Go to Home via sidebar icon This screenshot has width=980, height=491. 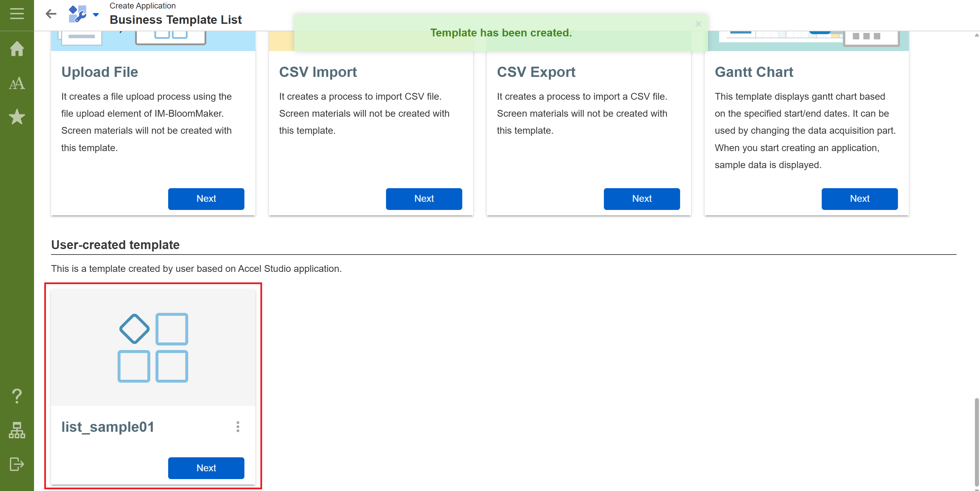click(x=17, y=49)
